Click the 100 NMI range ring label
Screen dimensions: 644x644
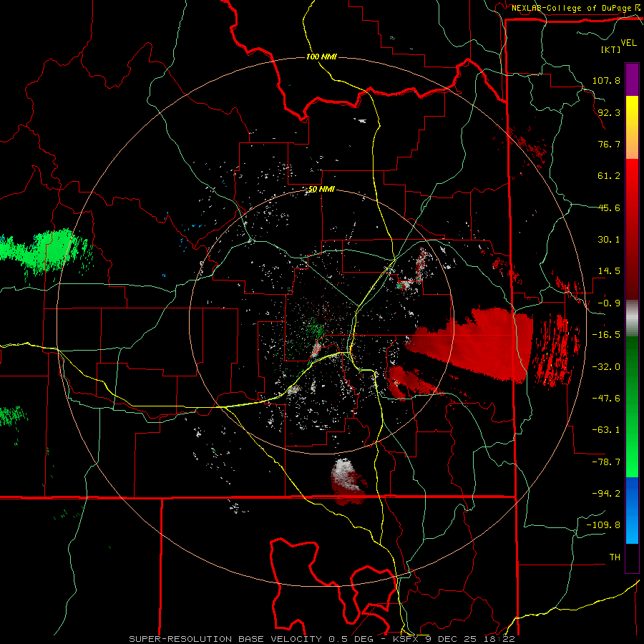pyautogui.click(x=321, y=57)
